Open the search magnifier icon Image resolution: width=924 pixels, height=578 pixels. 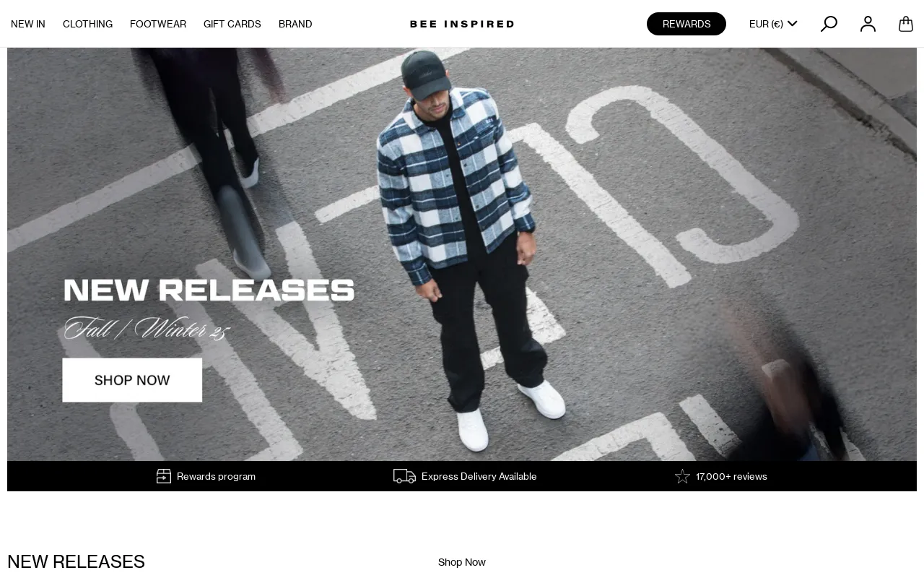(829, 24)
